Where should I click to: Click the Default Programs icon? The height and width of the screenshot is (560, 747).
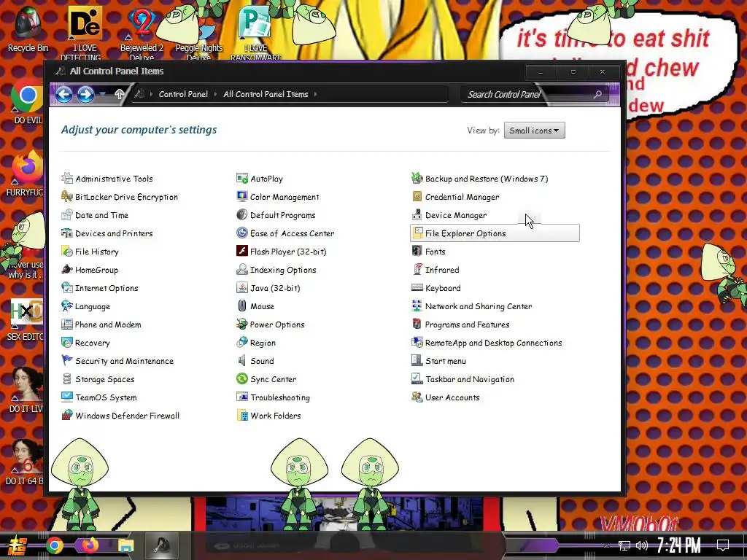tap(242, 215)
